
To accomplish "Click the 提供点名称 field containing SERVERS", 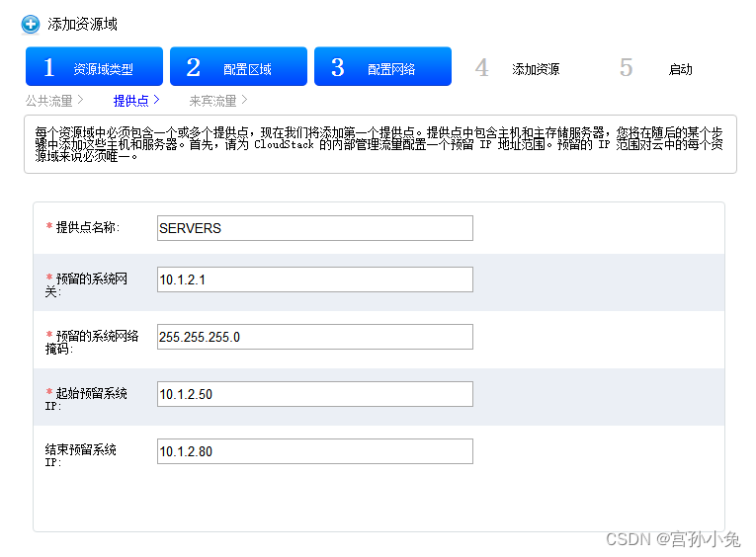I will (x=315, y=228).
